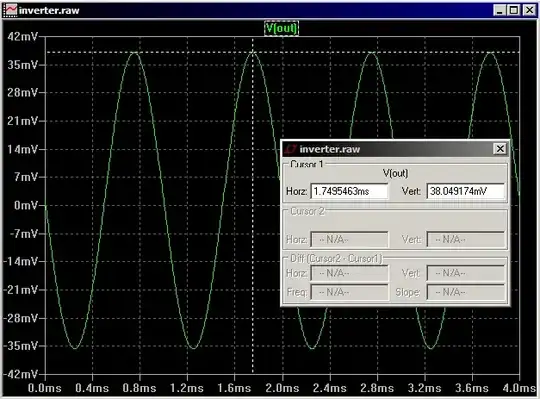Click the 1.2ms time axis label

(x=187, y=388)
